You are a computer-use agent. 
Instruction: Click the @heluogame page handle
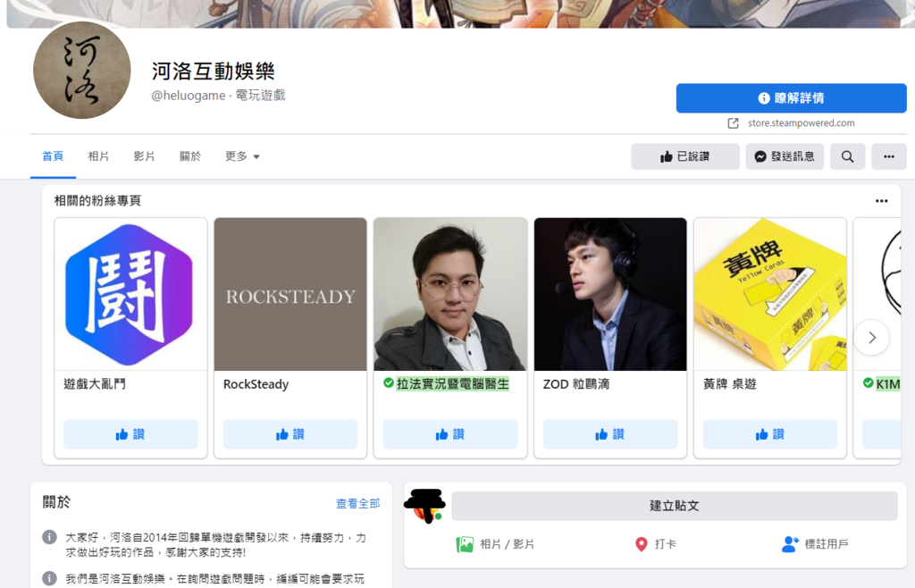point(188,96)
